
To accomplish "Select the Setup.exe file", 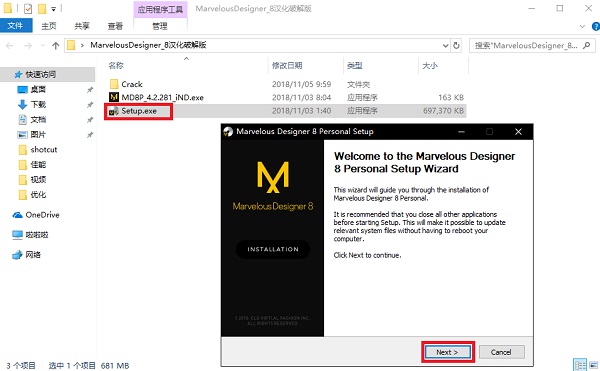I will coord(139,111).
